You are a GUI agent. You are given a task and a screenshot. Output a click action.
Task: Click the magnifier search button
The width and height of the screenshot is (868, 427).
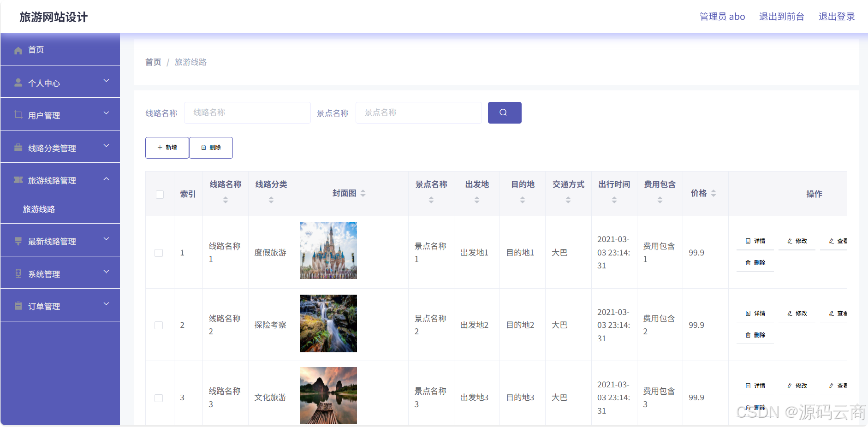pyautogui.click(x=505, y=113)
